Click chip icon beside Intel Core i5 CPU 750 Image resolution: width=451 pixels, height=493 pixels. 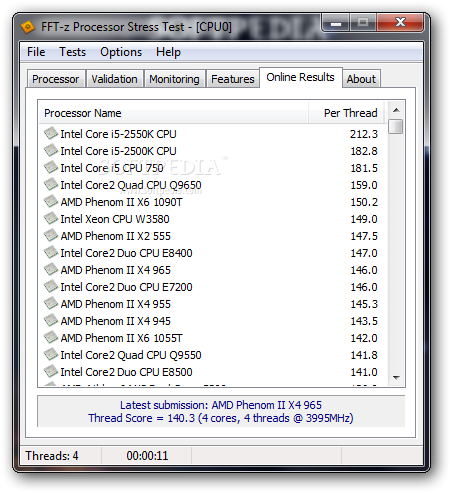(51, 167)
